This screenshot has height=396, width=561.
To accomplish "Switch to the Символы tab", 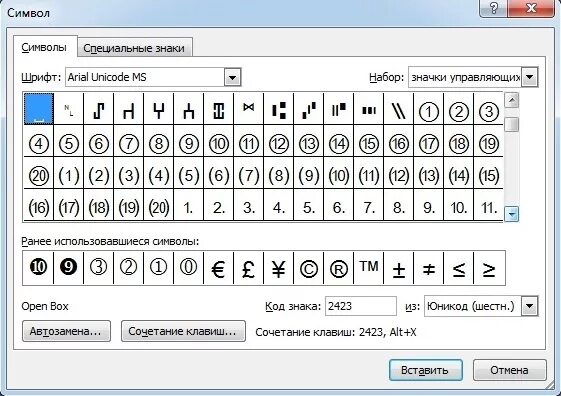I will pos(44,47).
